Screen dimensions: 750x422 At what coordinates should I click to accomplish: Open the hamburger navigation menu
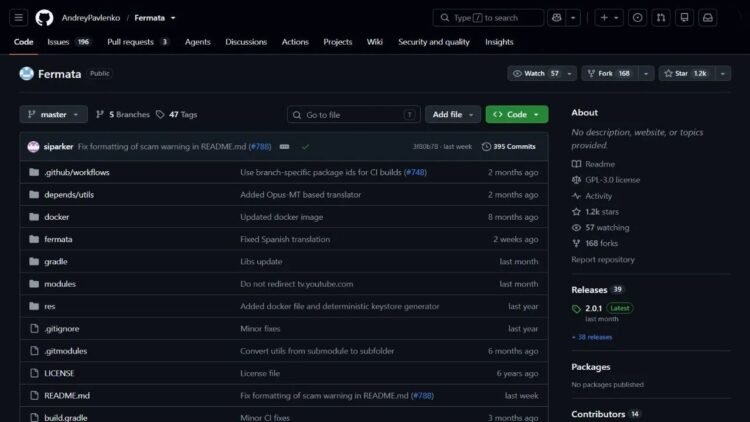(19, 18)
